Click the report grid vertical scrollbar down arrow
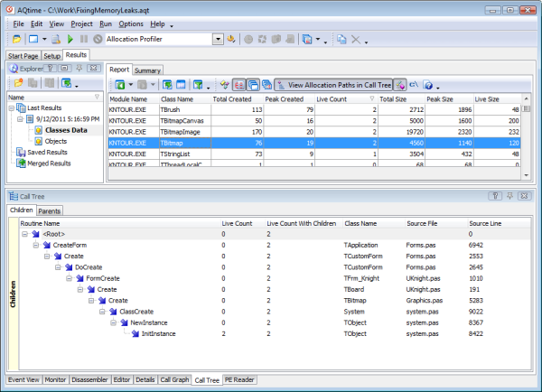 click(526, 175)
